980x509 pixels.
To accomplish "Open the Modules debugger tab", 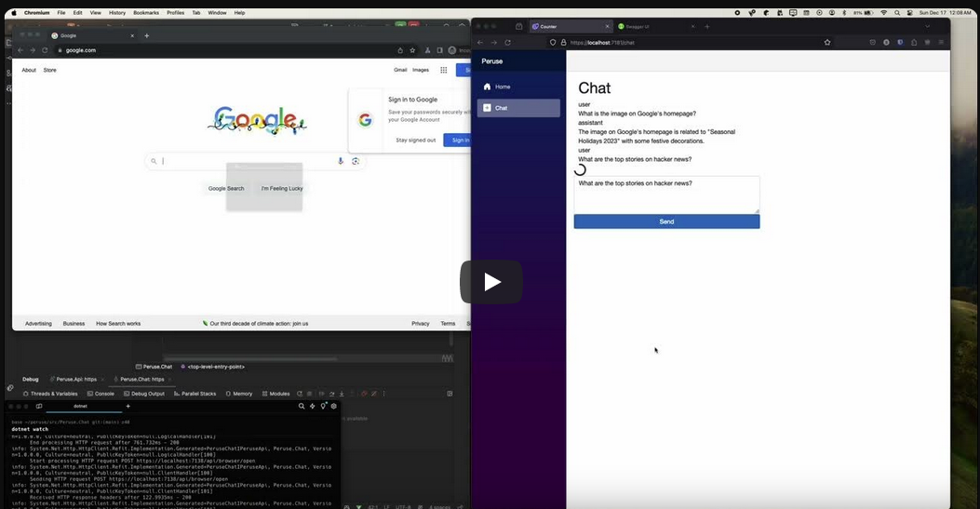I will [x=276, y=395].
